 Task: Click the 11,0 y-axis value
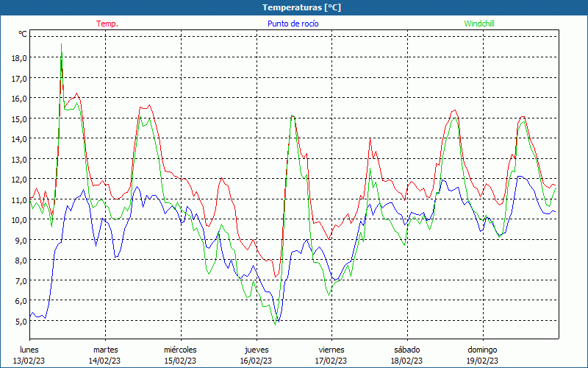[20, 199]
